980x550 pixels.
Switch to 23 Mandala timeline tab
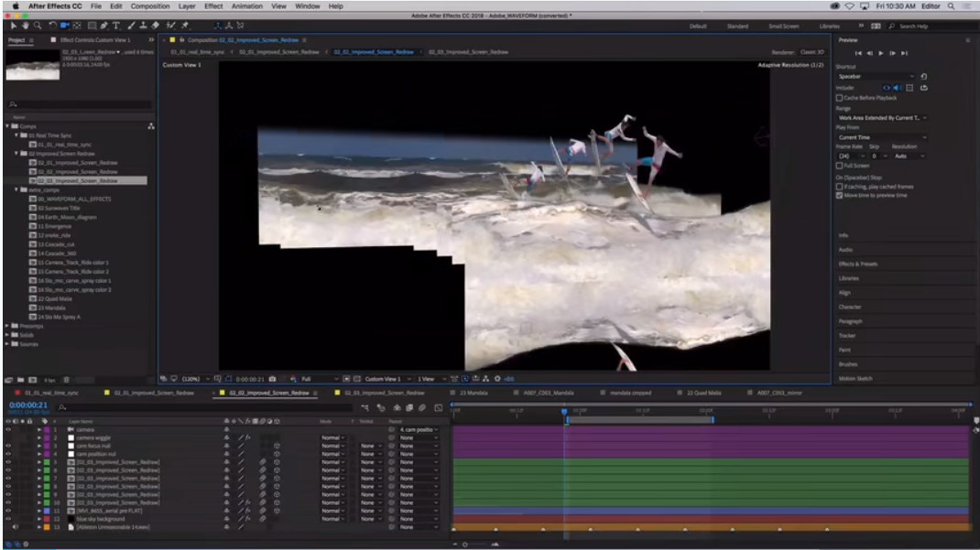(474, 392)
